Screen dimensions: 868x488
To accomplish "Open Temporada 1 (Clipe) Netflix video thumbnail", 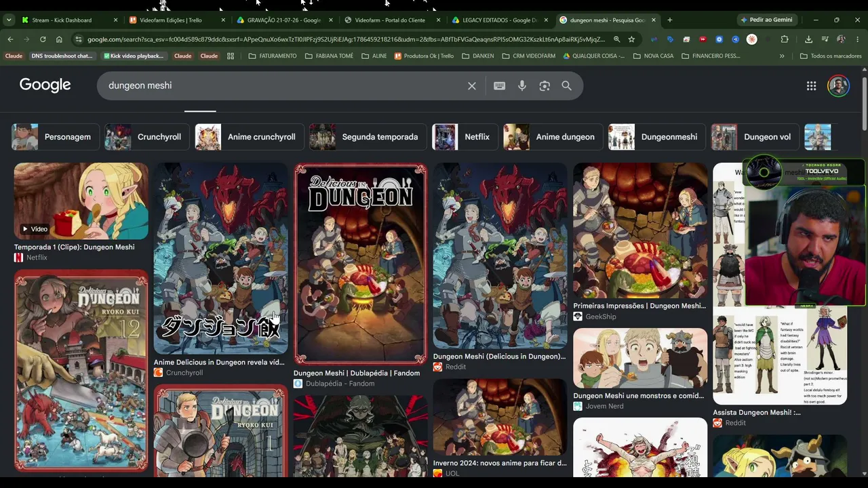I will coord(81,201).
